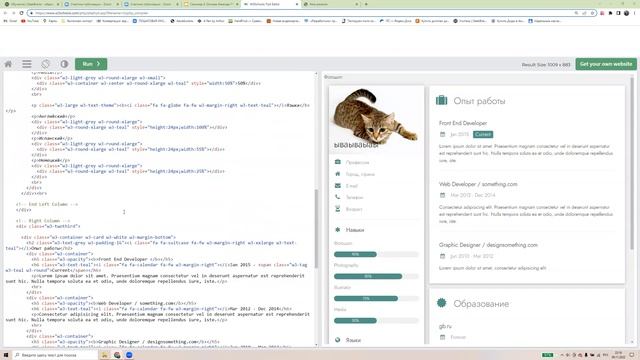Click calendar icon under Front End Developer
This screenshot has width=640, height=360.
point(442,134)
